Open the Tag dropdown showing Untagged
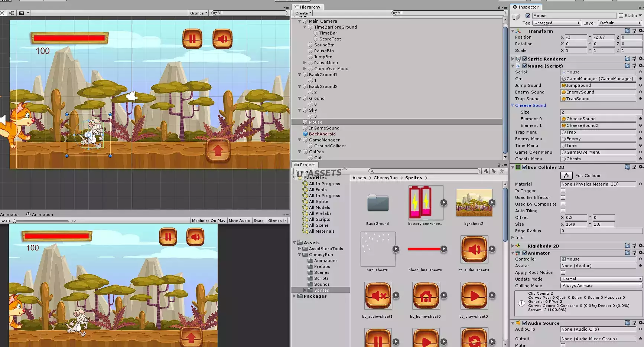The image size is (644, 347). (x=556, y=23)
